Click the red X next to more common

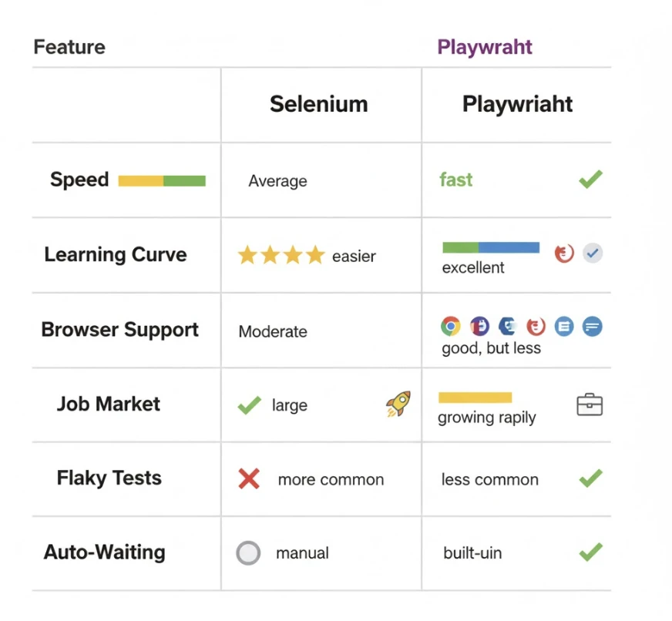249,479
